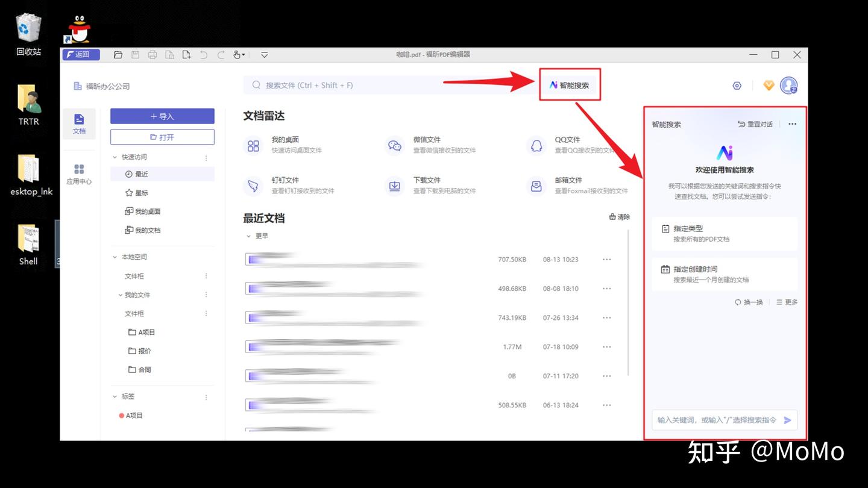
Task: Collapse the 本地空间 section
Action: 115,257
